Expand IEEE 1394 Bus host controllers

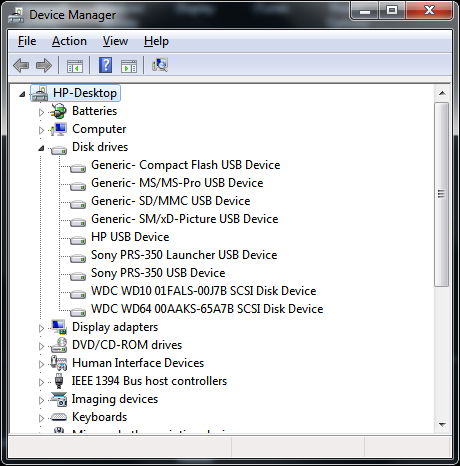tap(41, 382)
